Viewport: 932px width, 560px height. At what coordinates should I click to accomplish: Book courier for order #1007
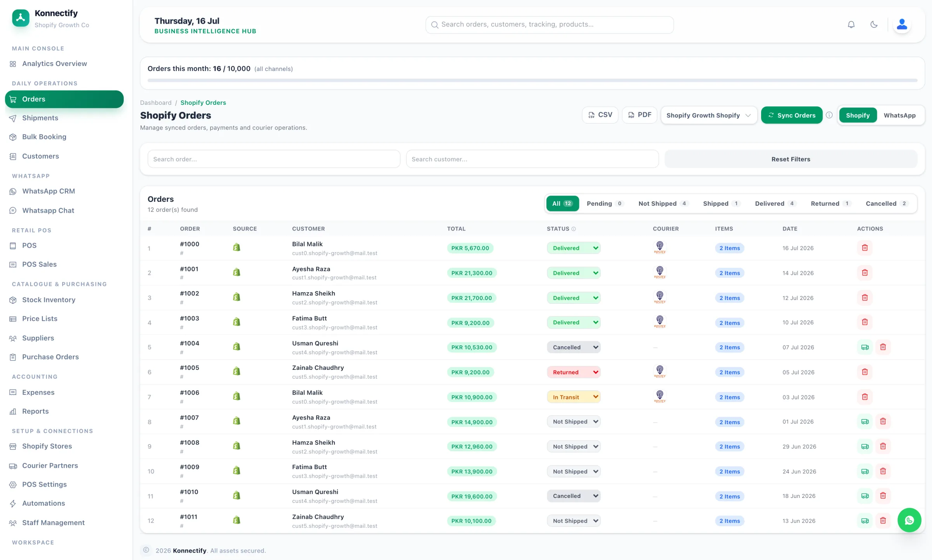864,421
